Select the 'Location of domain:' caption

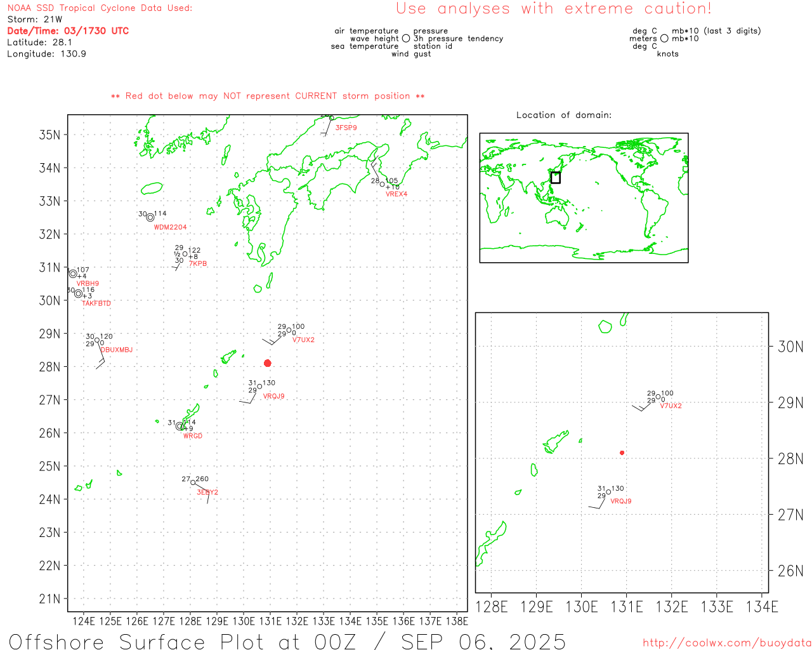coord(564,115)
